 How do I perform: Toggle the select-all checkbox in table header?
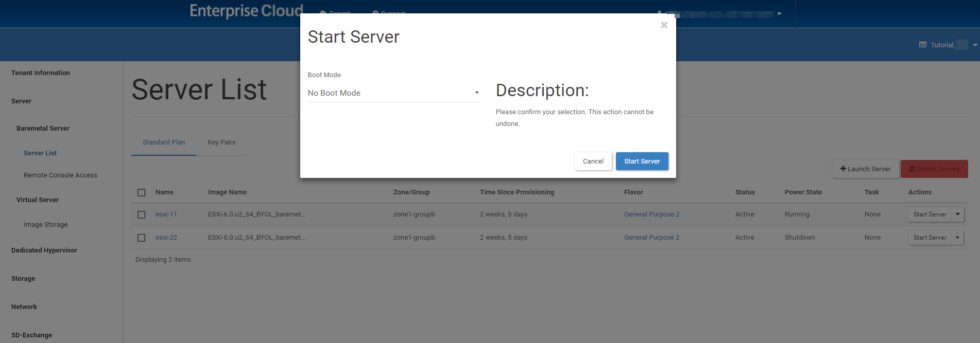142,193
